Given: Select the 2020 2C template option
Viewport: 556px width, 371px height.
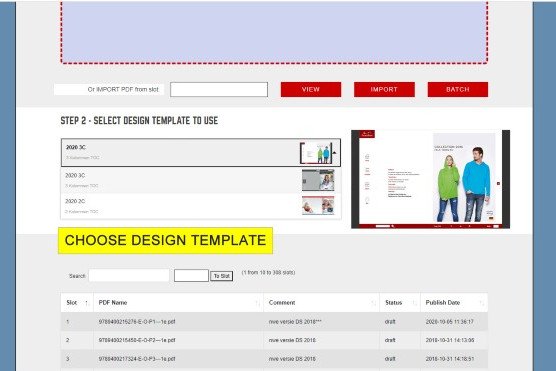Looking at the screenshot, I should pyautogui.click(x=201, y=206).
